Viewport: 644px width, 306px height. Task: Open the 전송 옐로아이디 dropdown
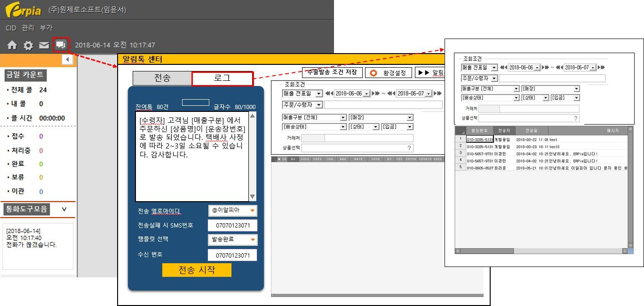pyautogui.click(x=232, y=211)
